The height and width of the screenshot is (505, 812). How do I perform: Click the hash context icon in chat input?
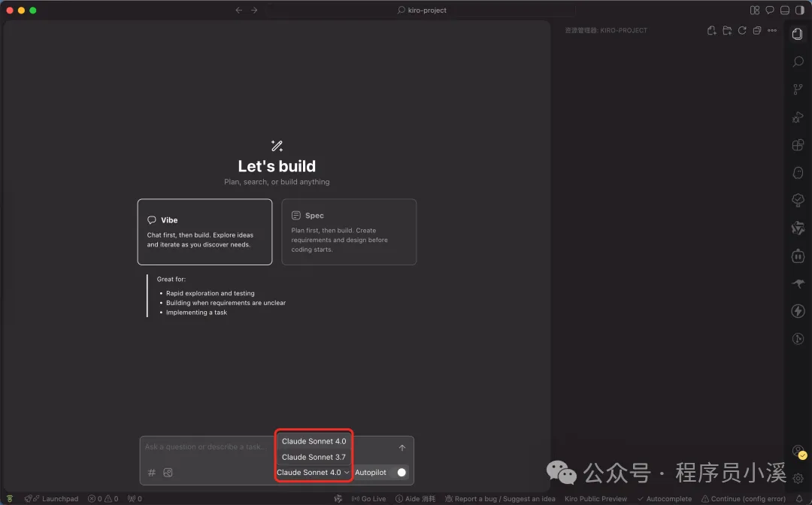(152, 473)
